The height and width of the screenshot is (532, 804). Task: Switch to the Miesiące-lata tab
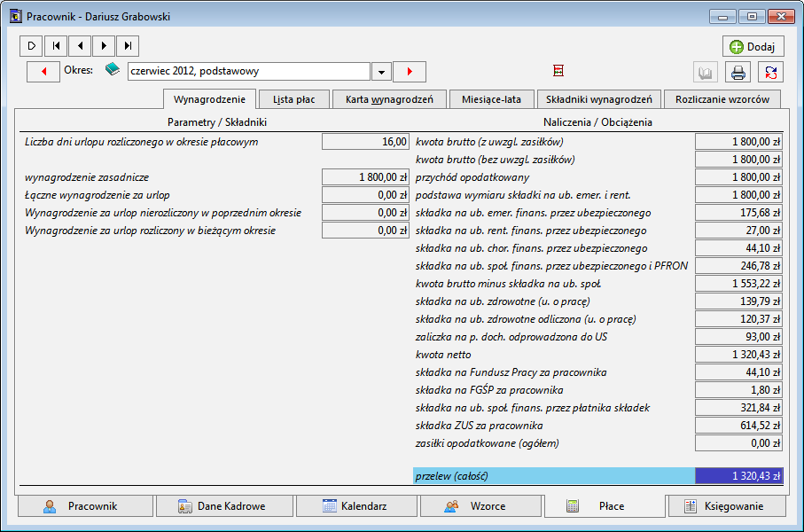(x=491, y=99)
